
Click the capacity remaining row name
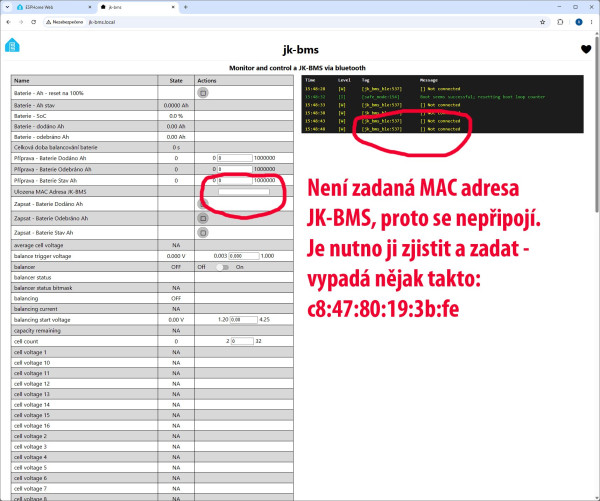37,331
